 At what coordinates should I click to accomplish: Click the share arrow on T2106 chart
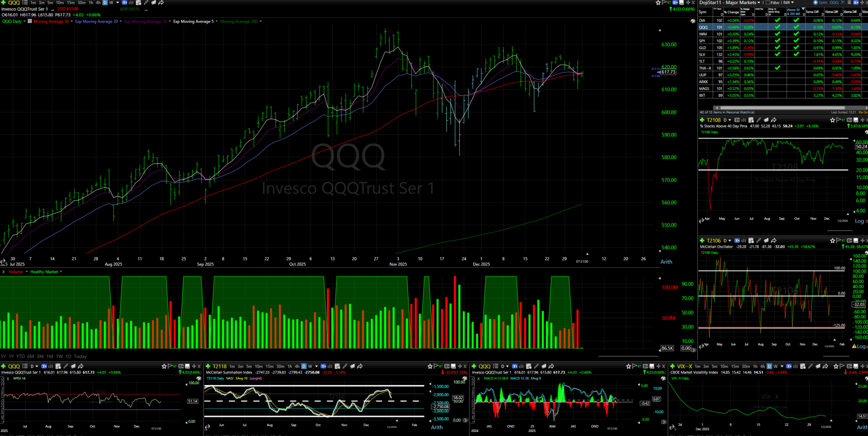tap(774, 241)
